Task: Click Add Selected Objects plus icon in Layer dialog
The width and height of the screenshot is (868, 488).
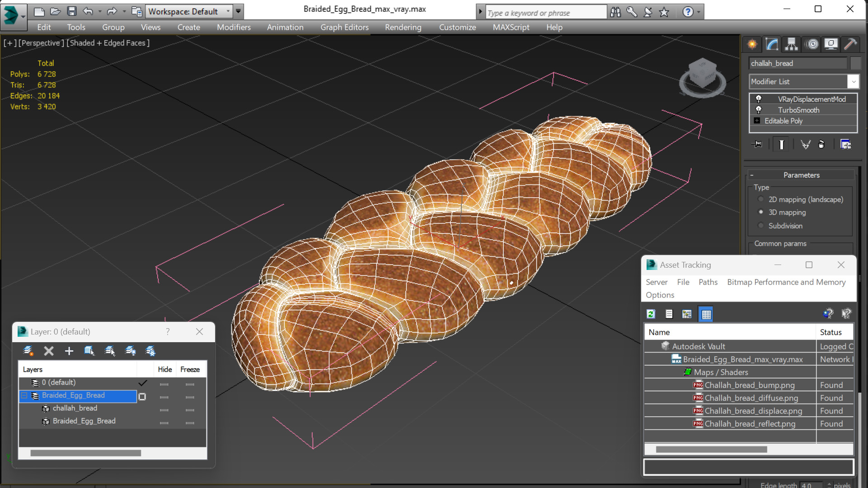Action: click(69, 351)
